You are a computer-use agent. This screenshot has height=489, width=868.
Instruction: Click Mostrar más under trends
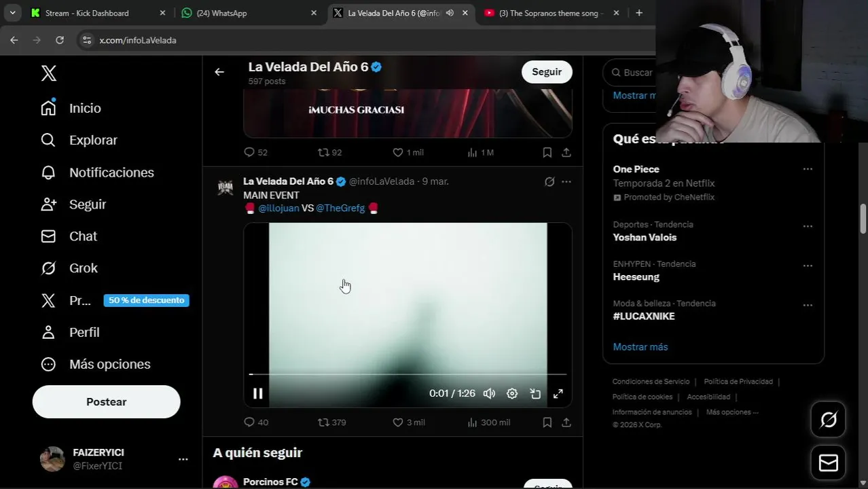(x=640, y=347)
